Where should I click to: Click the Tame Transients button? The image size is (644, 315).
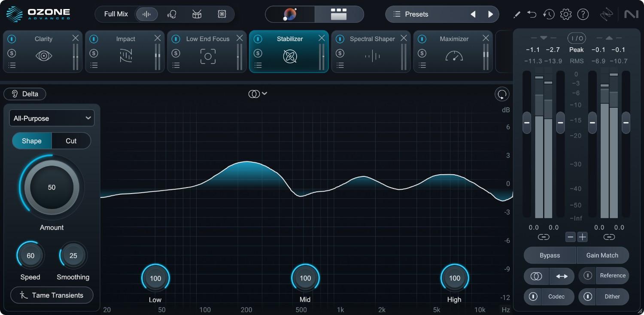tap(52, 295)
